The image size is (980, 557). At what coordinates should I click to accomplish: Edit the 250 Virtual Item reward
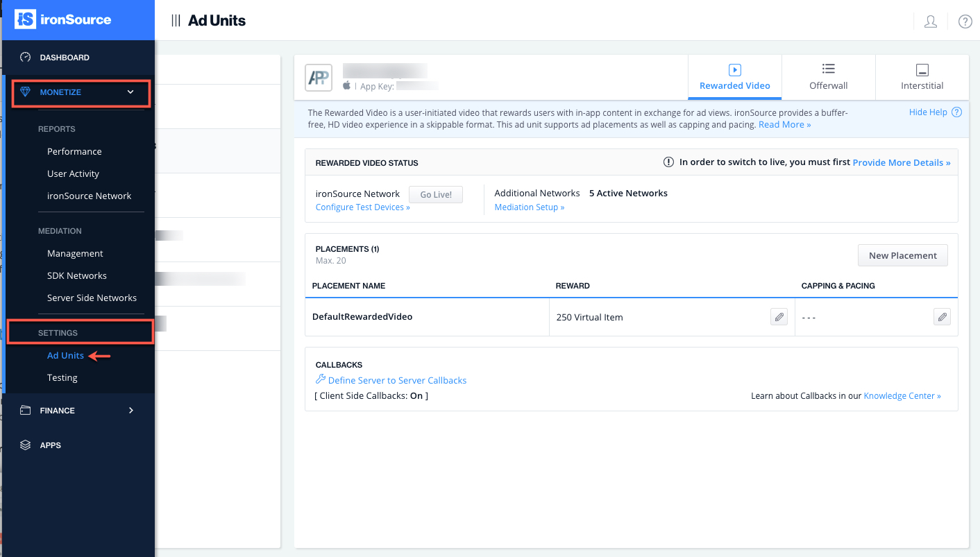click(779, 317)
